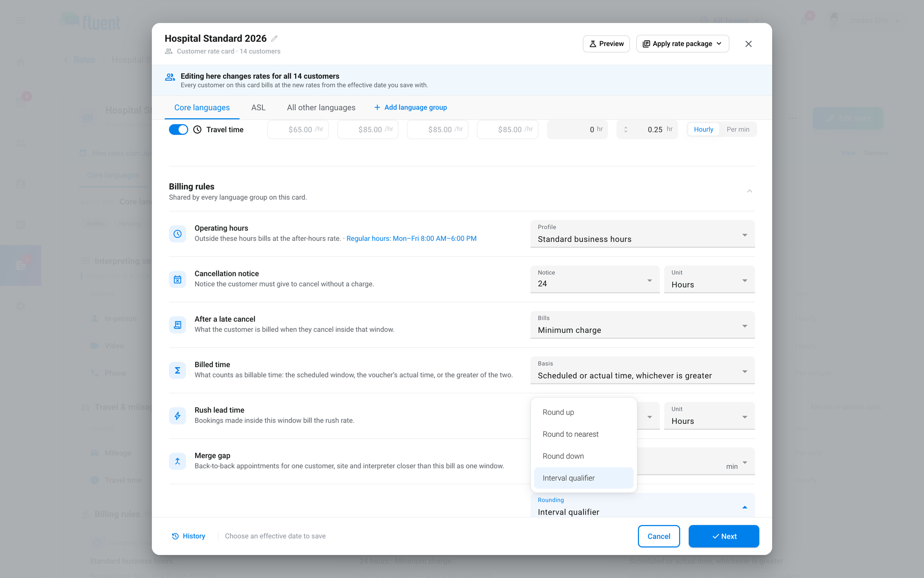The image size is (924, 578).
Task: Switch Travel time billing to Per min
Action: 738,130
